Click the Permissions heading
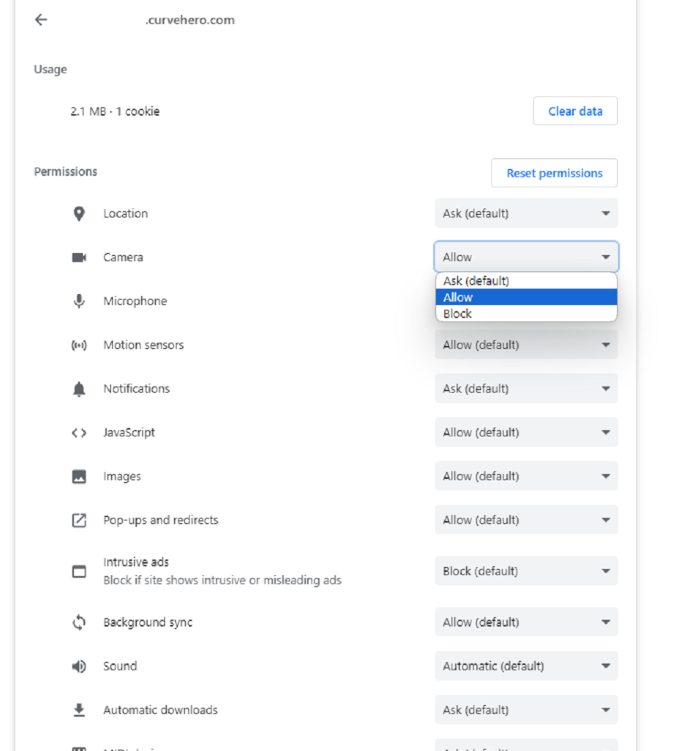This screenshot has height=751, width=700. point(66,172)
